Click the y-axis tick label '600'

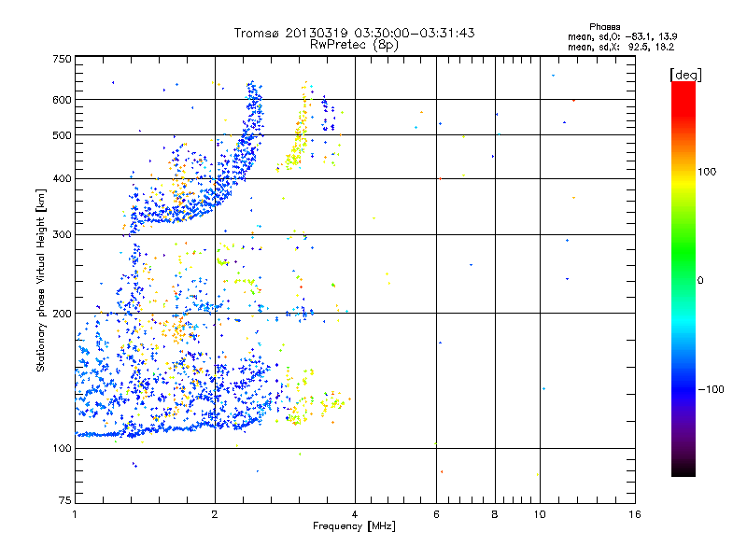click(62, 100)
